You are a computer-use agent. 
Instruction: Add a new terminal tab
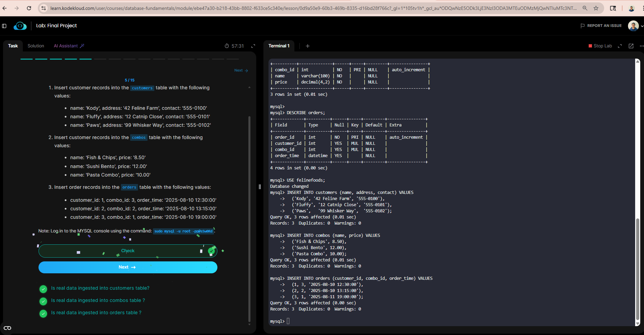click(x=307, y=46)
